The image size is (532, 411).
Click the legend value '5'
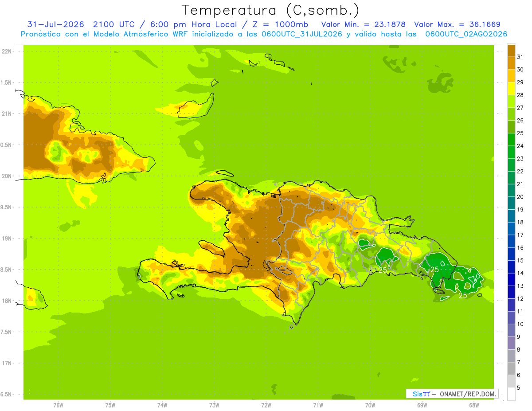pyautogui.click(x=519, y=388)
